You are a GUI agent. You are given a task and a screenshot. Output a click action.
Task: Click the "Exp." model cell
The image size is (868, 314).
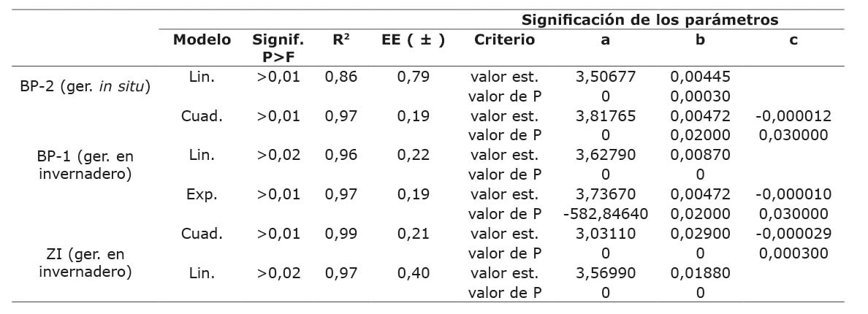pyautogui.click(x=202, y=194)
